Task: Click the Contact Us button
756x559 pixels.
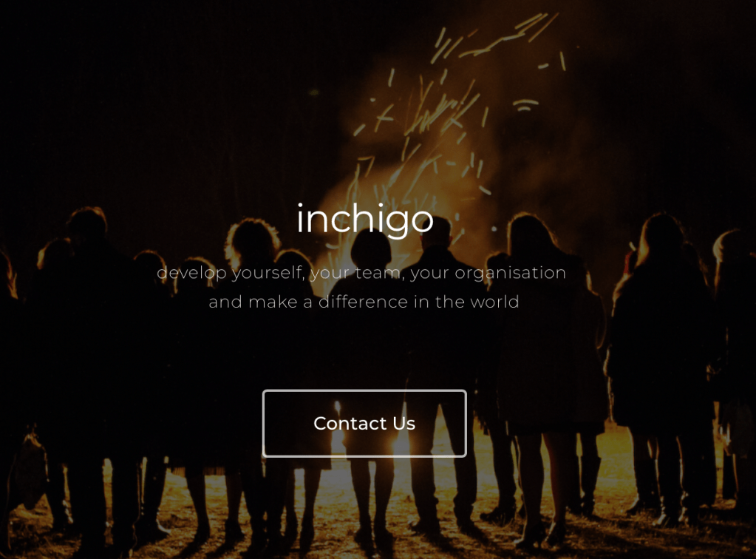Action: [364, 423]
